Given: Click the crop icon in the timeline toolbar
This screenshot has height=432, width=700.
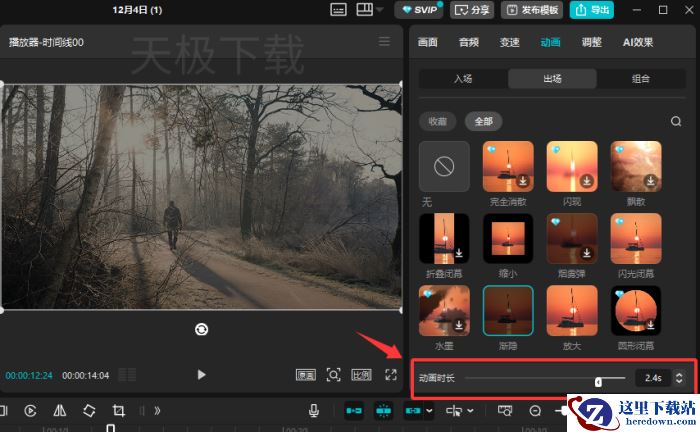Looking at the screenshot, I should point(118,411).
